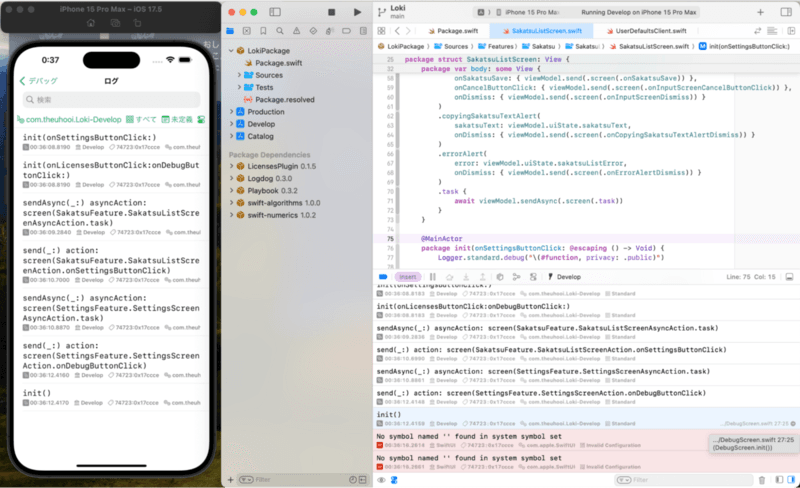Toggle breakpoints activation in debug bar
The height and width of the screenshot is (488, 800).
click(x=383, y=277)
